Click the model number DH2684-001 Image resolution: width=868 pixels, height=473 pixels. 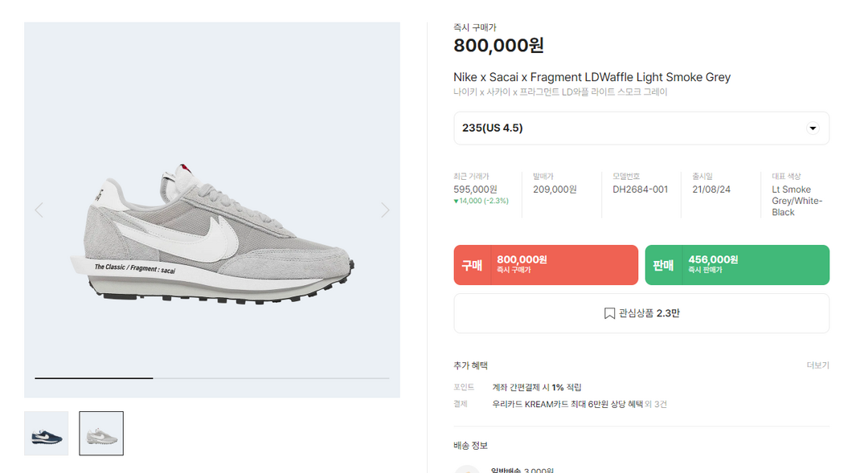pyautogui.click(x=640, y=190)
